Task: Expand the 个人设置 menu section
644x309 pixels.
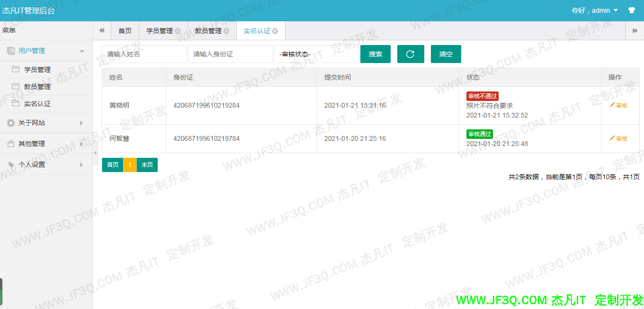Action: 45,164
